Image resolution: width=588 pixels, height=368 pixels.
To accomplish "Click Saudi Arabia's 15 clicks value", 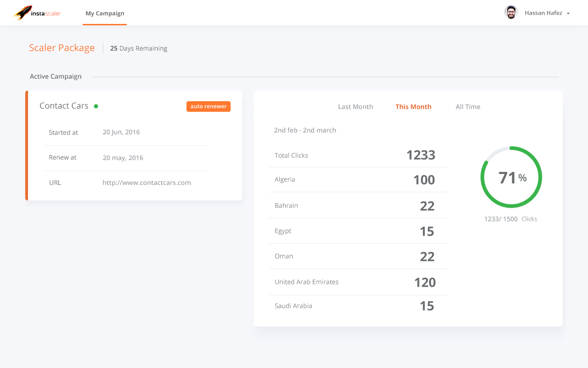I will 427,306.
